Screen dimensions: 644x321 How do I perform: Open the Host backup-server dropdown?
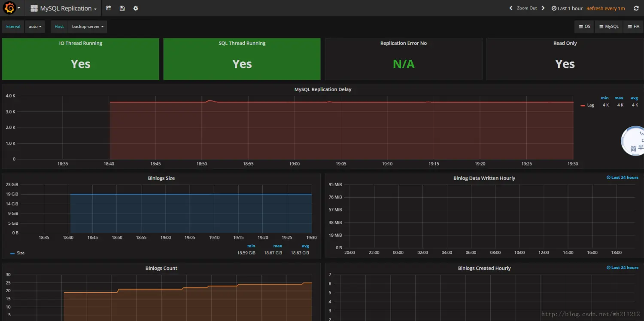coord(88,27)
